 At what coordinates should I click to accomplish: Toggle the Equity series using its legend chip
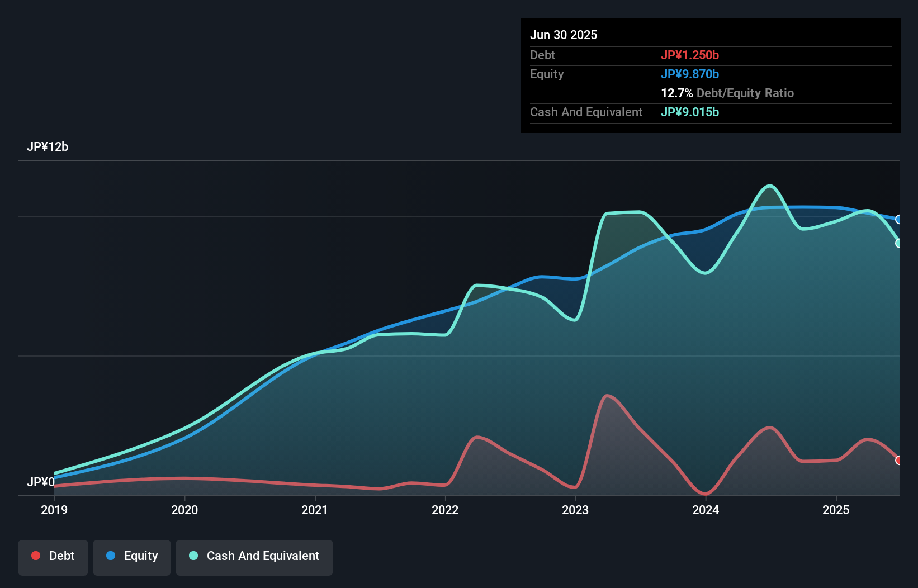pyautogui.click(x=131, y=557)
